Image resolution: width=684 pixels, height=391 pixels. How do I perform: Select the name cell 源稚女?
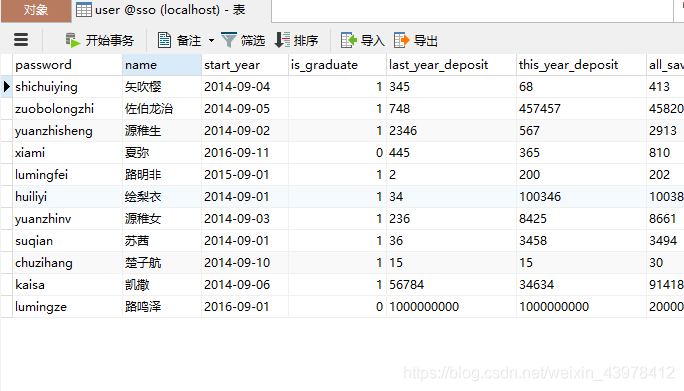(x=162, y=219)
